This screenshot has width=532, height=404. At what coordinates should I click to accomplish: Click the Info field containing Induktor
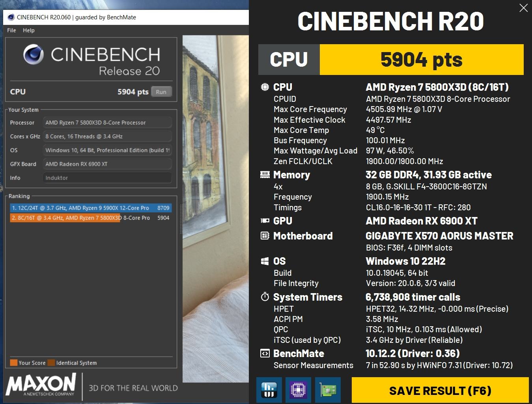click(107, 178)
